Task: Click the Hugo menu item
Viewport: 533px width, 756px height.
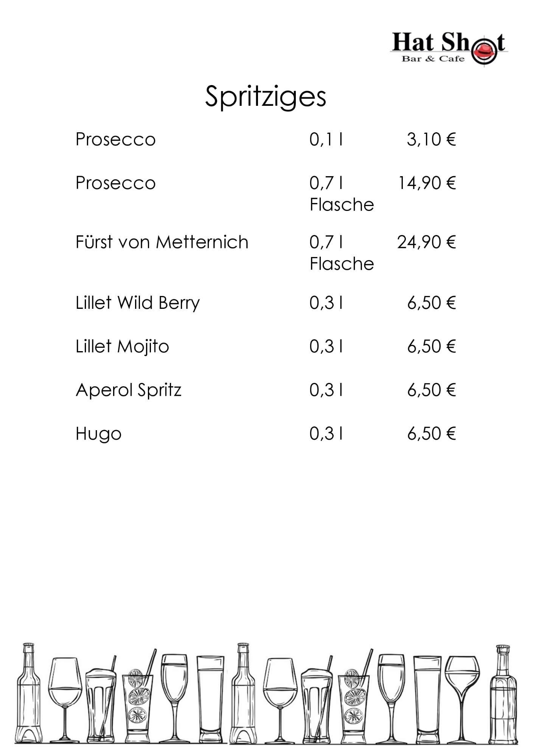Action: pos(98,434)
